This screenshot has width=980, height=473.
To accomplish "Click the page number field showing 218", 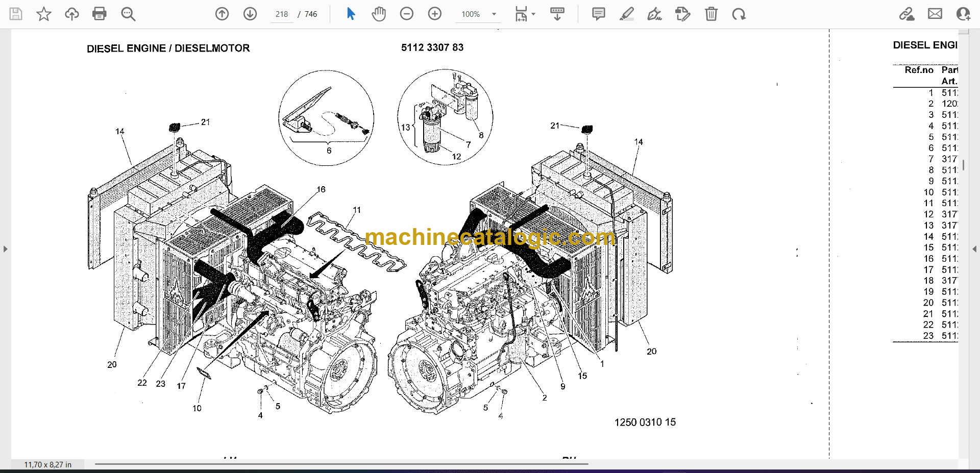I will tap(282, 14).
